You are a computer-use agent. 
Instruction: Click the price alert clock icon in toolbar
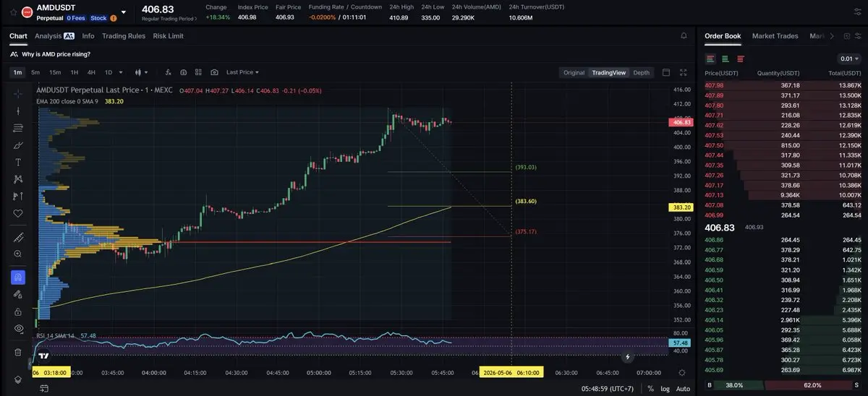tap(183, 72)
